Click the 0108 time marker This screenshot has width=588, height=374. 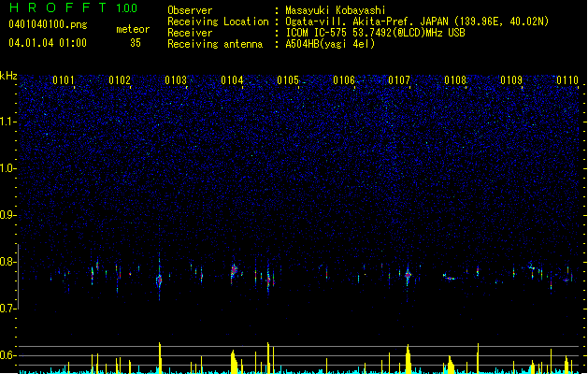point(455,80)
